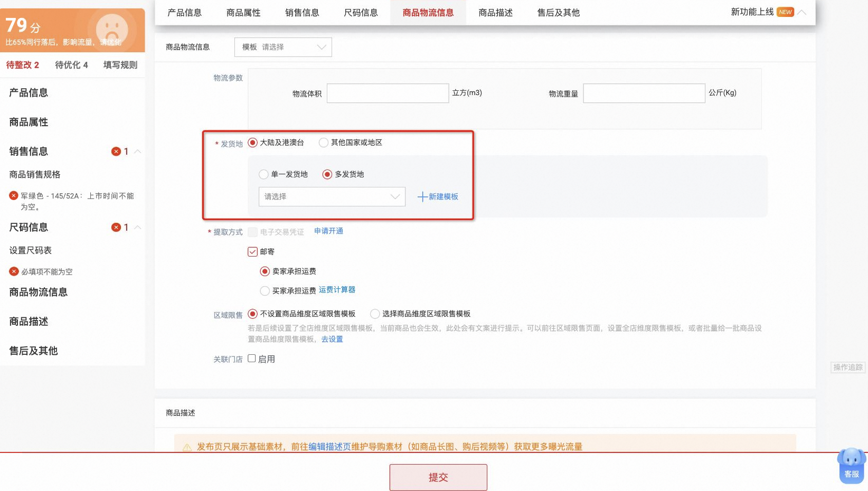868x491 pixels.
Task: Click the red error icon beside 必填项不能为空
Action: (14, 271)
